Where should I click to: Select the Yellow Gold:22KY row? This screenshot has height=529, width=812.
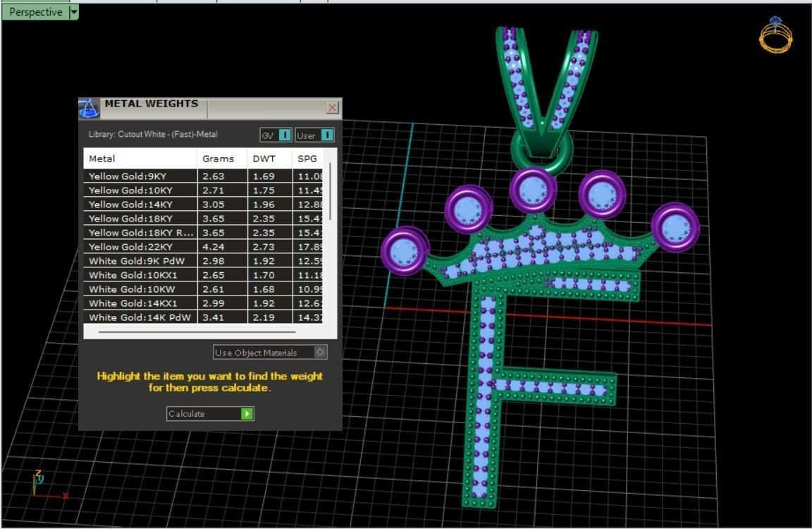[203, 247]
